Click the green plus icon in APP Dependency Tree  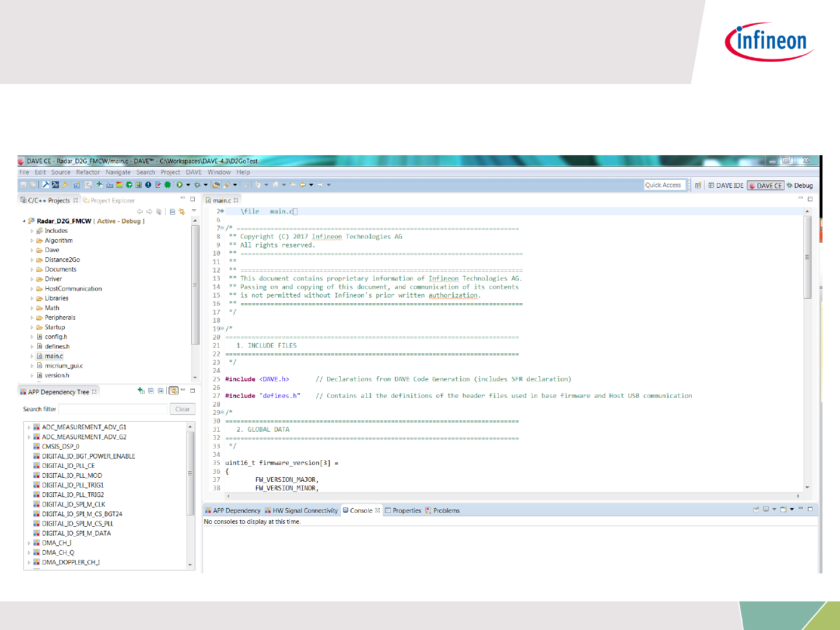pyautogui.click(x=141, y=391)
